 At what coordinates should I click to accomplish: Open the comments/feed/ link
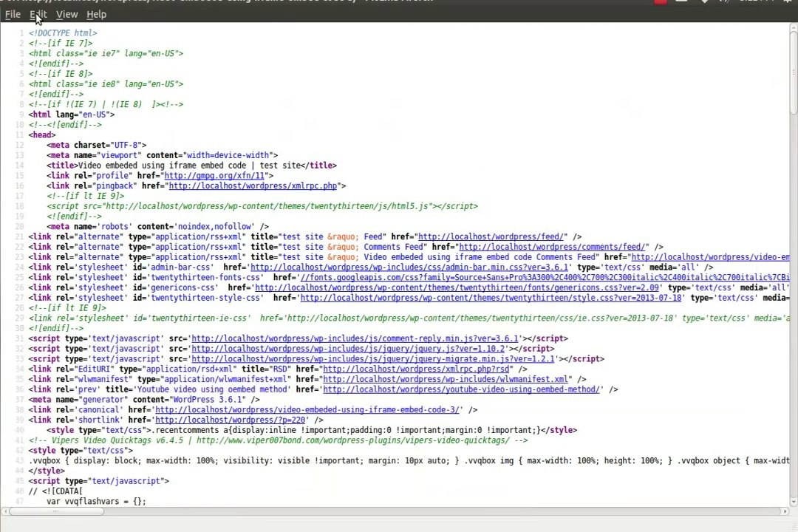552,247
